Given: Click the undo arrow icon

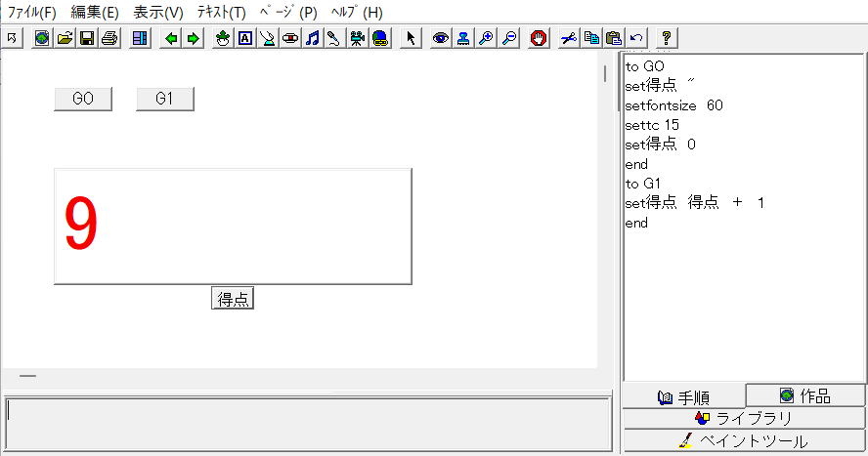Looking at the screenshot, I should point(636,38).
